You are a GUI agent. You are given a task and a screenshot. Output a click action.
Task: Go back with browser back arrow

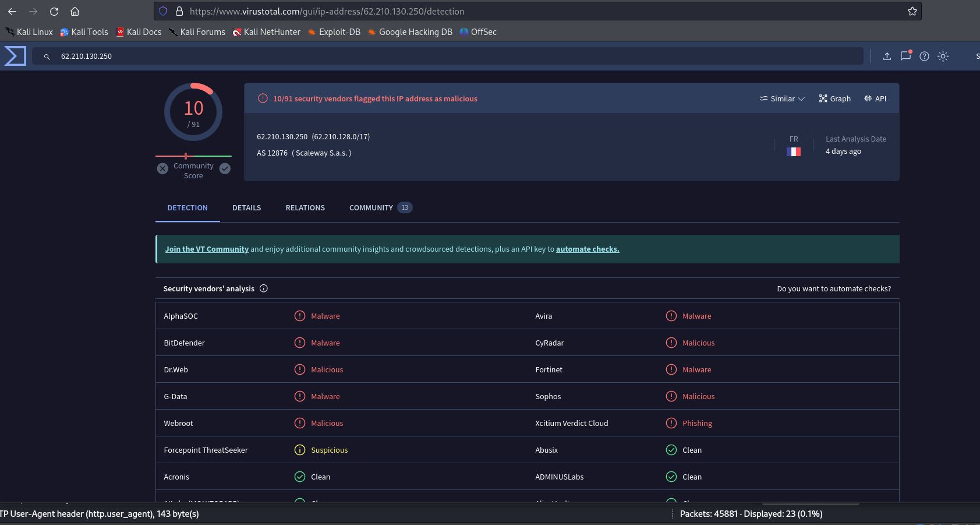(12, 11)
